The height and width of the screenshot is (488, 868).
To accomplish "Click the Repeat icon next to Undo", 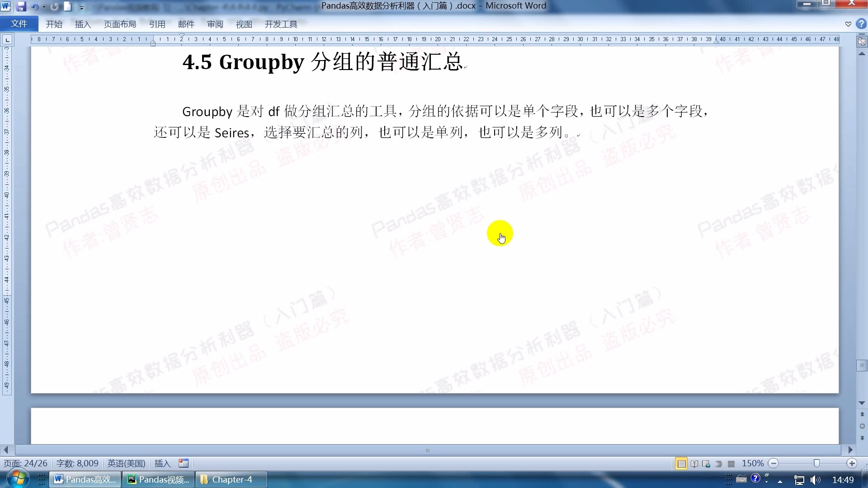I will click(x=55, y=6).
